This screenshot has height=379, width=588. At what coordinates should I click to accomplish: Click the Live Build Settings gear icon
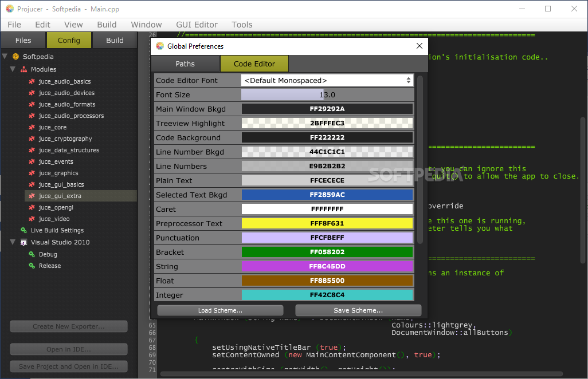(x=23, y=230)
